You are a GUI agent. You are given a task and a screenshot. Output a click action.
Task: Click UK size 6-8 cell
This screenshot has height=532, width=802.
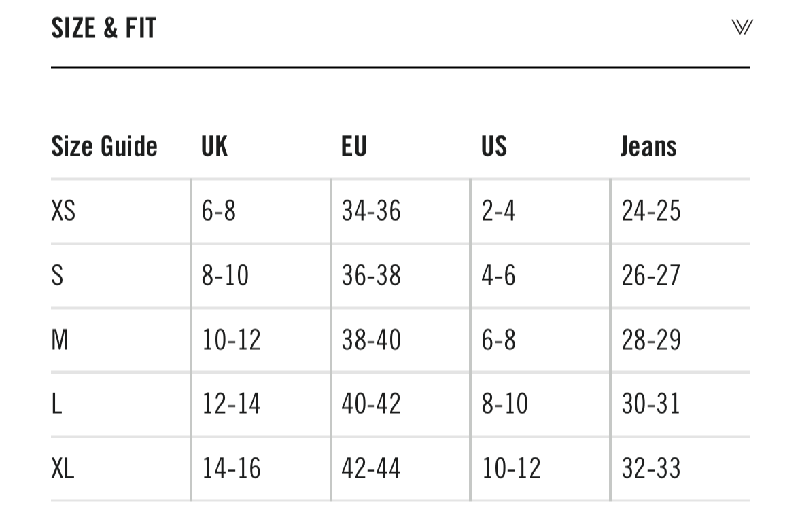[219, 211]
